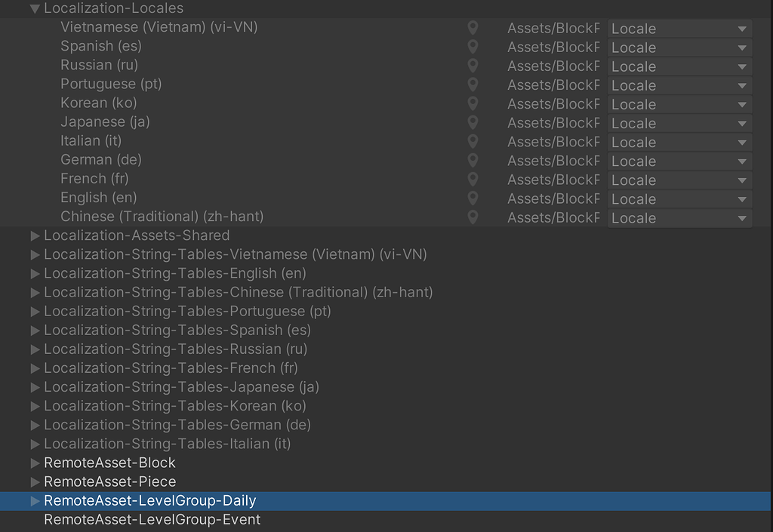
Task: Click the location pin next to Italian (it)
Action: 473,141
